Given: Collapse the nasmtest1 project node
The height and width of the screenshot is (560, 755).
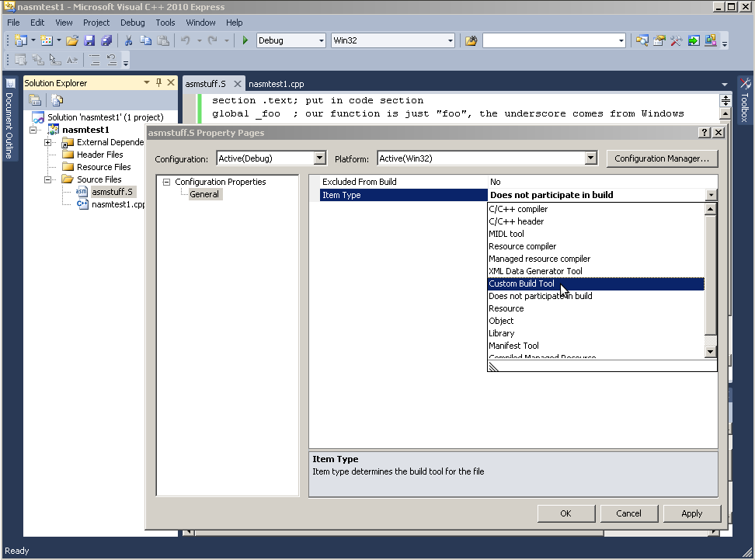Looking at the screenshot, I should [x=33, y=130].
